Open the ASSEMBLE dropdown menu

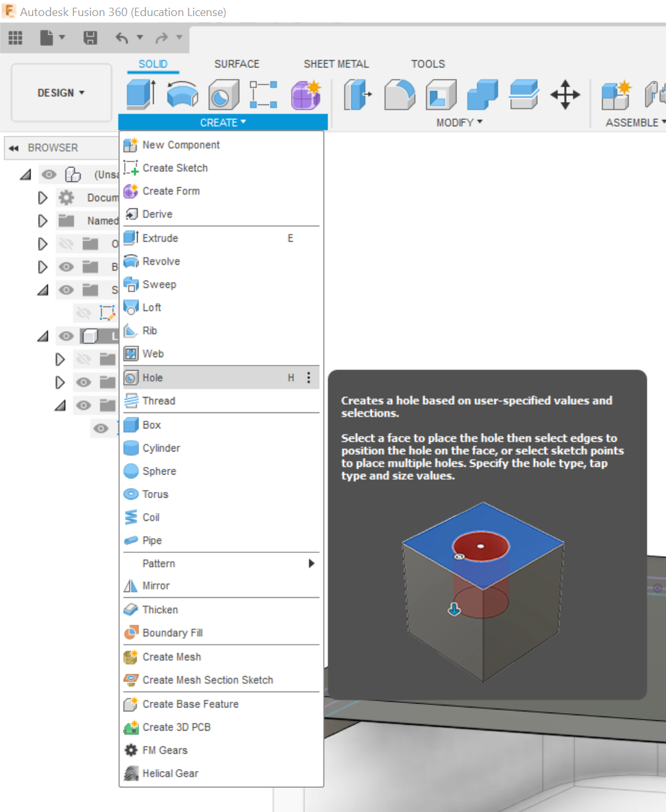[x=635, y=123]
